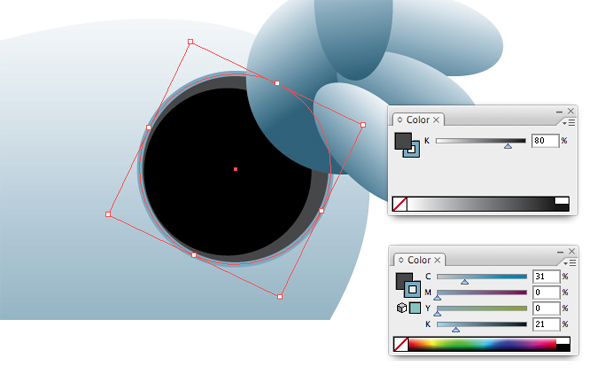Click the Yellow slider handle in the CMYK panel
The image size is (600, 378).
(437, 314)
